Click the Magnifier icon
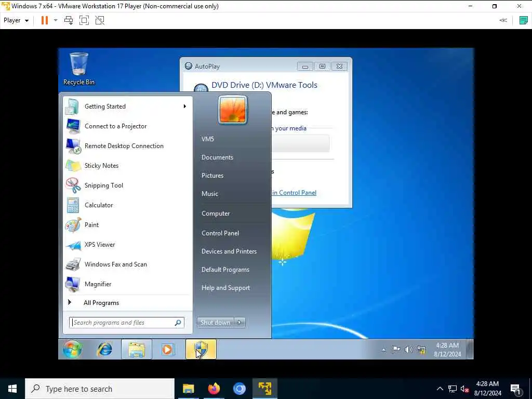 [73, 284]
